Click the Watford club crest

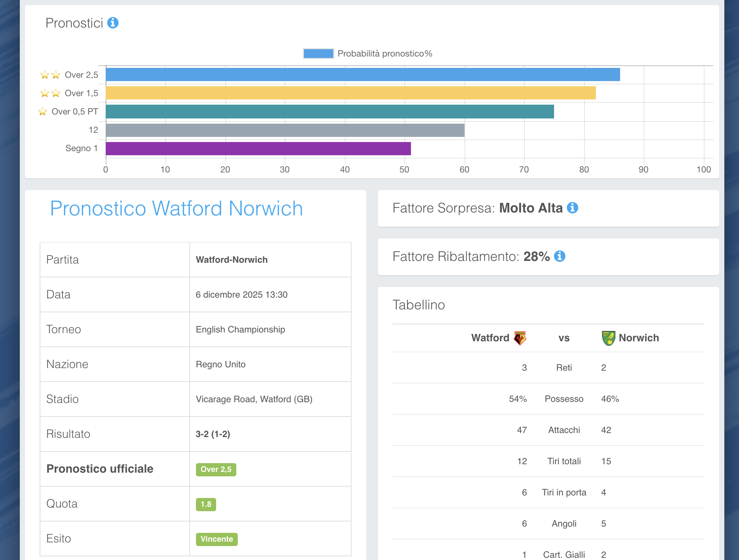pyautogui.click(x=520, y=338)
